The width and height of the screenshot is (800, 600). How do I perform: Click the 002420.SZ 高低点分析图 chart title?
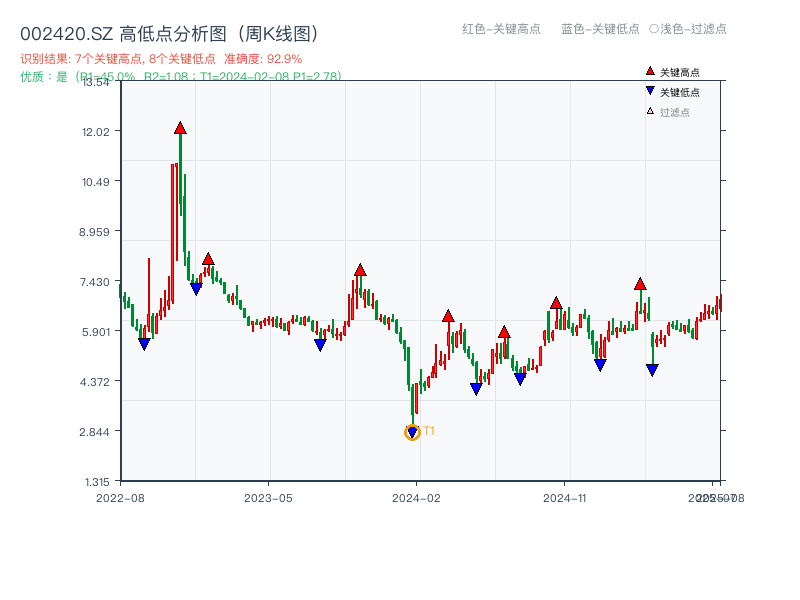[x=169, y=34]
